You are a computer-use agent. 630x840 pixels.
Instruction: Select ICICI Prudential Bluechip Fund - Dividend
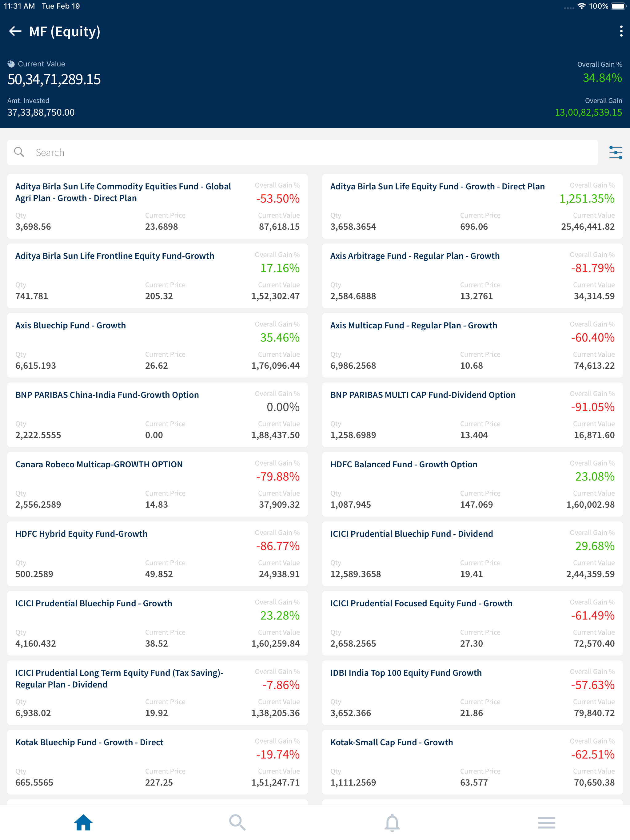tap(472, 554)
